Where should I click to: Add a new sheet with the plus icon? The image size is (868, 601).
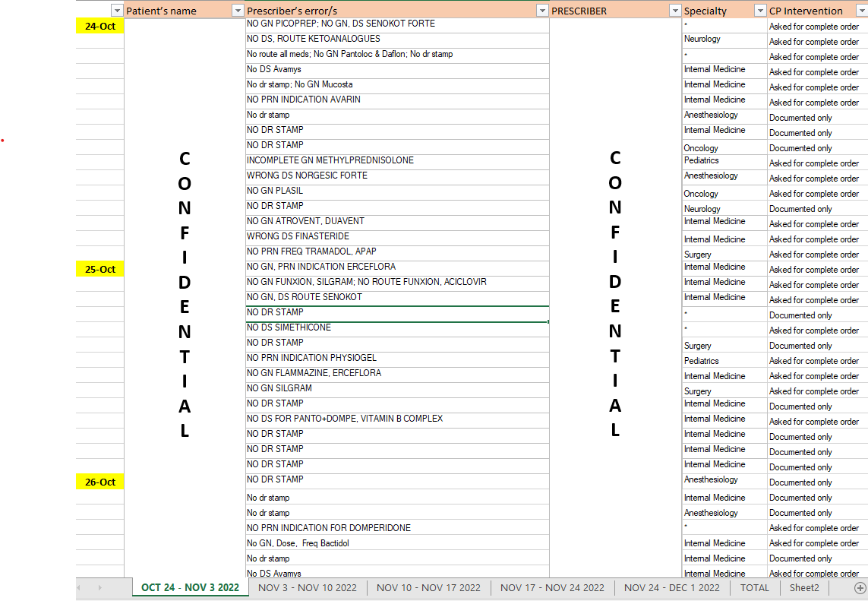pyautogui.click(x=860, y=588)
